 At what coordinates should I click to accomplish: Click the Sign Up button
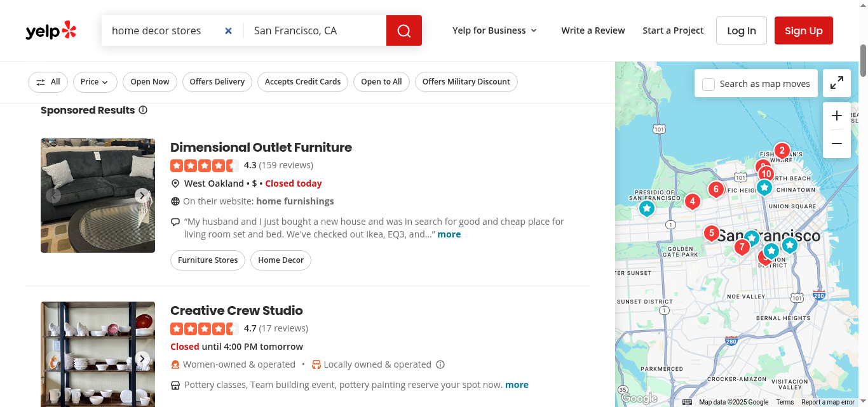(x=804, y=30)
